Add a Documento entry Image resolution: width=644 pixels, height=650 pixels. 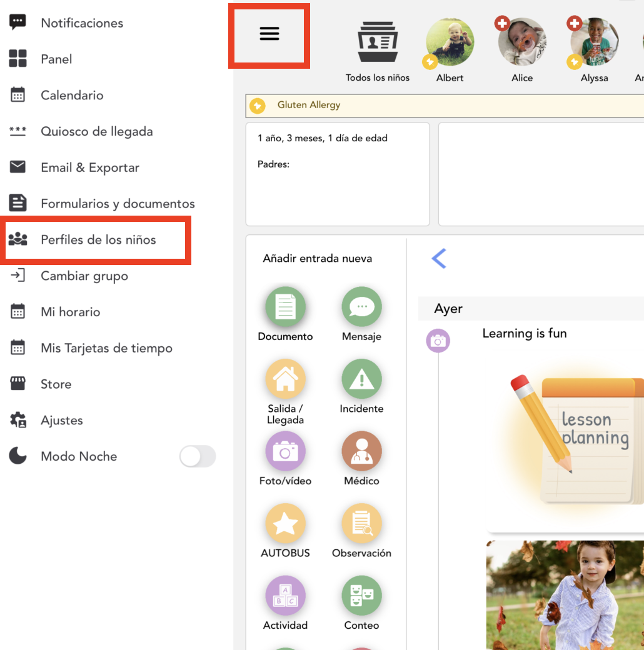(x=285, y=307)
